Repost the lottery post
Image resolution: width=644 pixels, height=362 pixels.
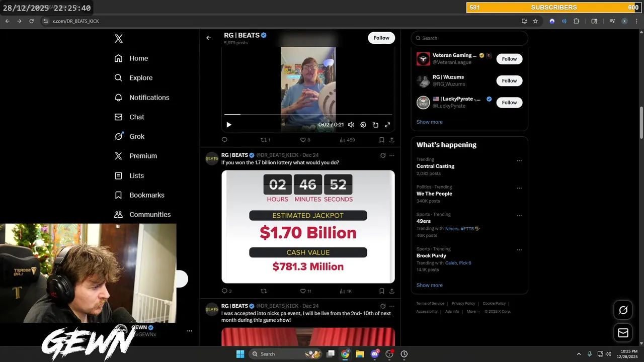[264, 291]
